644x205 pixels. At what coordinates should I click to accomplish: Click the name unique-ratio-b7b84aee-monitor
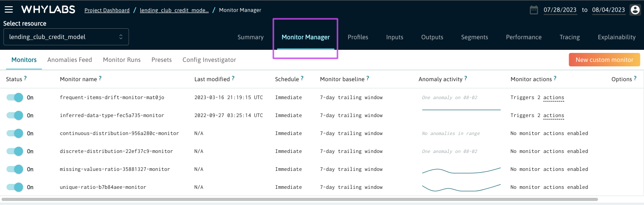103,187
